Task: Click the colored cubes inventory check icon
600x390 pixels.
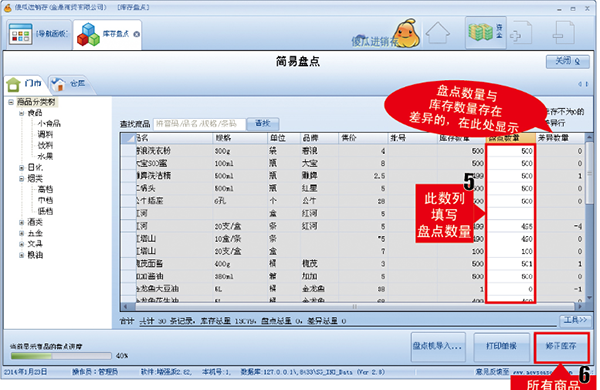Action: click(88, 34)
